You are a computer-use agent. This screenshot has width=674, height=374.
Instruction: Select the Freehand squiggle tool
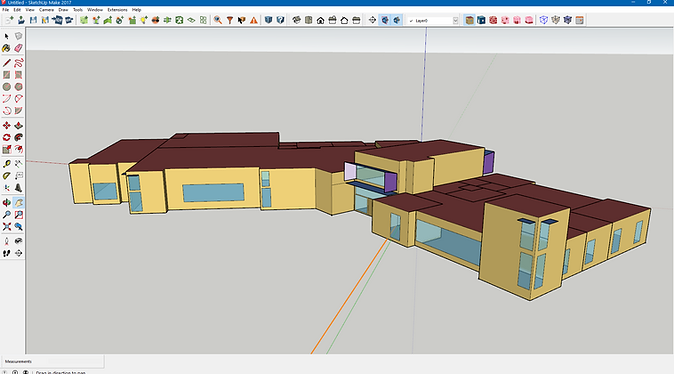[18, 63]
